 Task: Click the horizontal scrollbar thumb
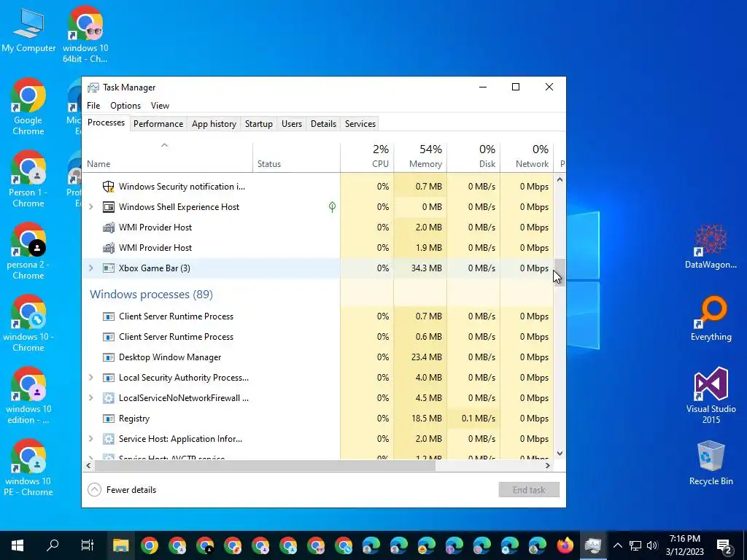click(264, 466)
